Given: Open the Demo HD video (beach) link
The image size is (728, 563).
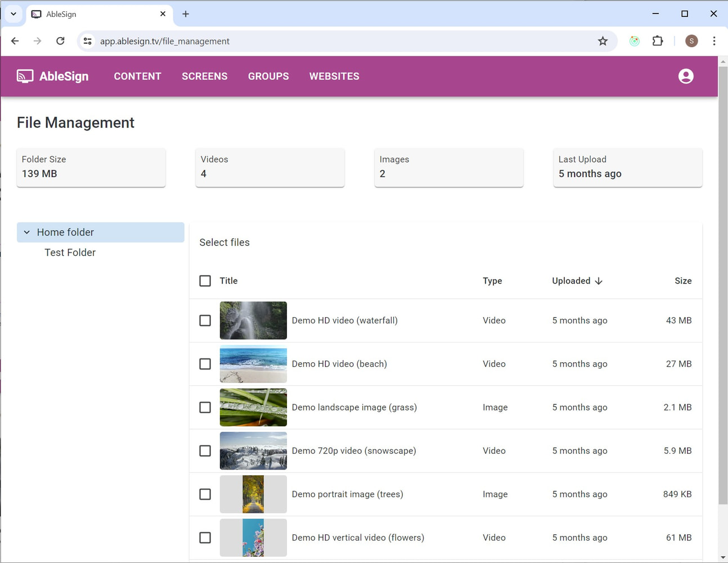Looking at the screenshot, I should coord(339,364).
